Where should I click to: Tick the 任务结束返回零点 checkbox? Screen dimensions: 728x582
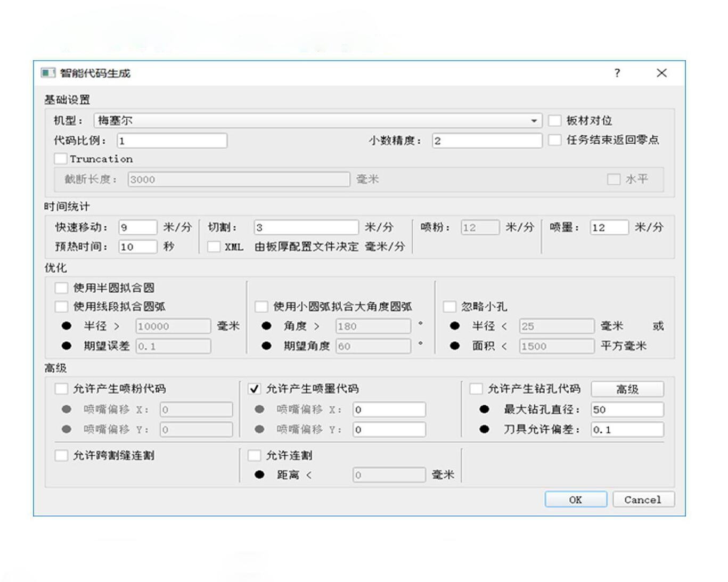tap(555, 140)
